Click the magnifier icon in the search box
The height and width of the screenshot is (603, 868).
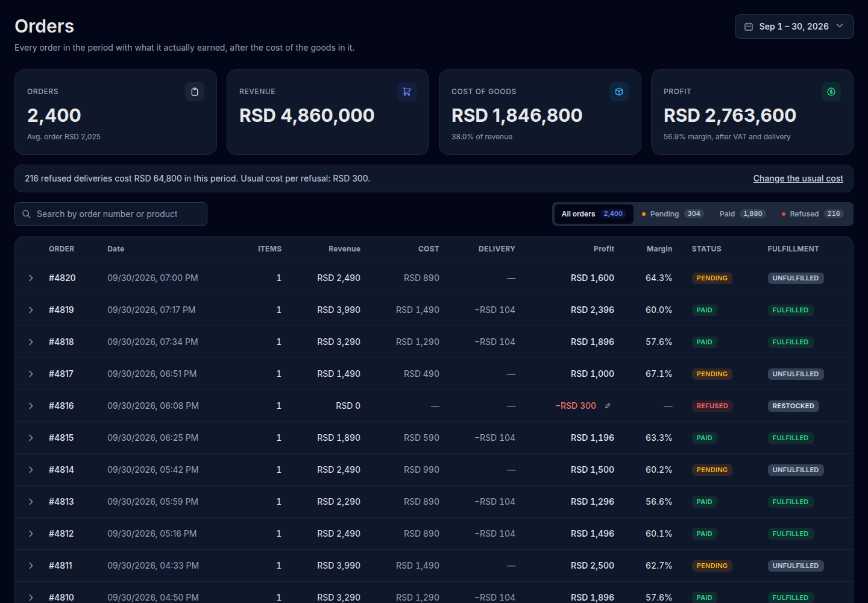(x=27, y=214)
